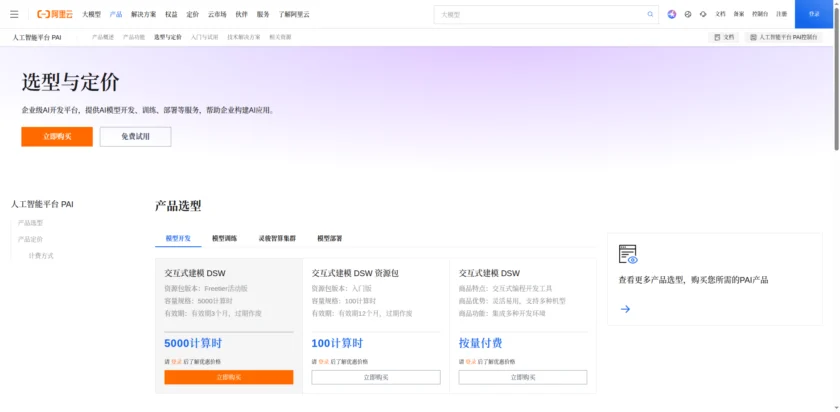
Task: Click 人工智能平台 PAI heading in left sidebar
Action: coord(42,204)
